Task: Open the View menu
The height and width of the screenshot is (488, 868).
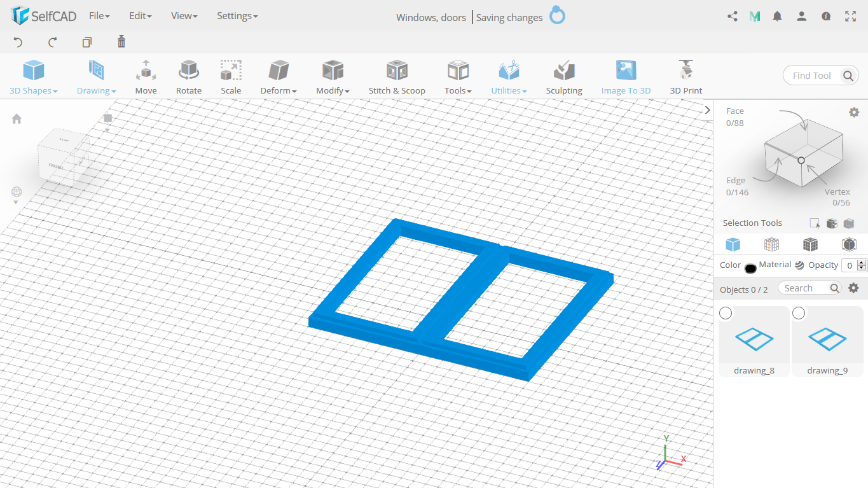Action: [x=184, y=16]
